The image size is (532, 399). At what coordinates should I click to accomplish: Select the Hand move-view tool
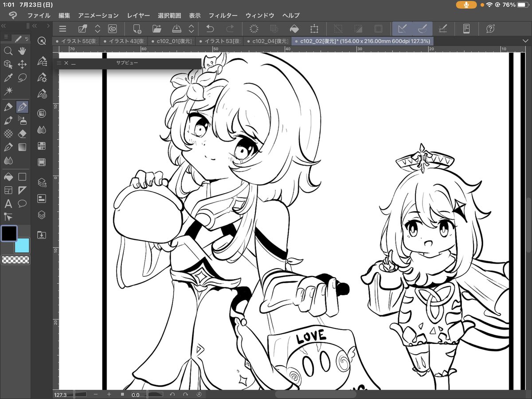pos(22,51)
